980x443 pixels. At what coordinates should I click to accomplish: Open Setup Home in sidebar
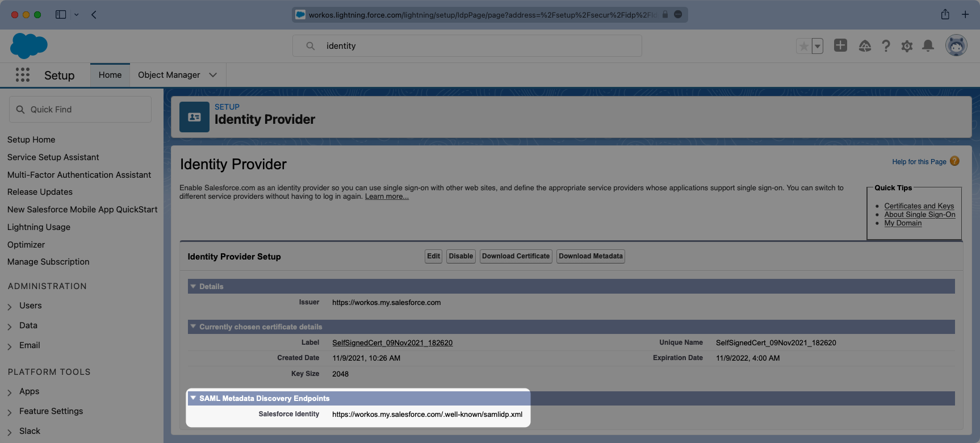[x=31, y=140]
